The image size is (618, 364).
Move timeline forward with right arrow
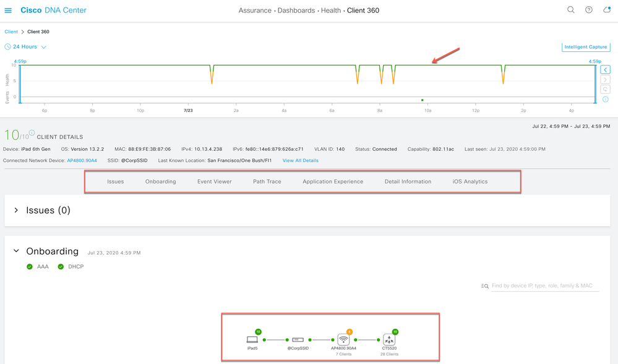(606, 80)
